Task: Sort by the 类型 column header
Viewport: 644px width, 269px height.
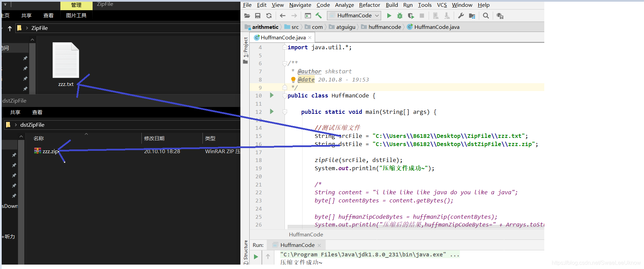Action: pyautogui.click(x=210, y=138)
